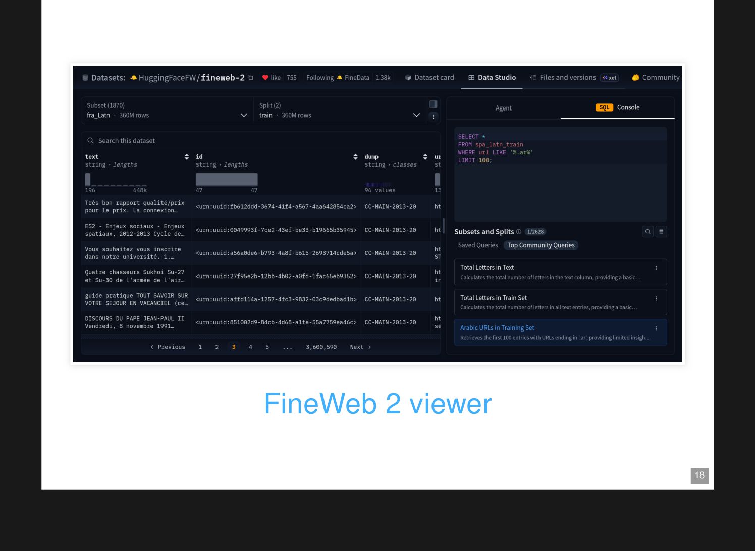Screen dimensions: 756x551
Task: Click row 'Quatre chasseurs Sukhoi Su-27'
Action: tap(260, 277)
